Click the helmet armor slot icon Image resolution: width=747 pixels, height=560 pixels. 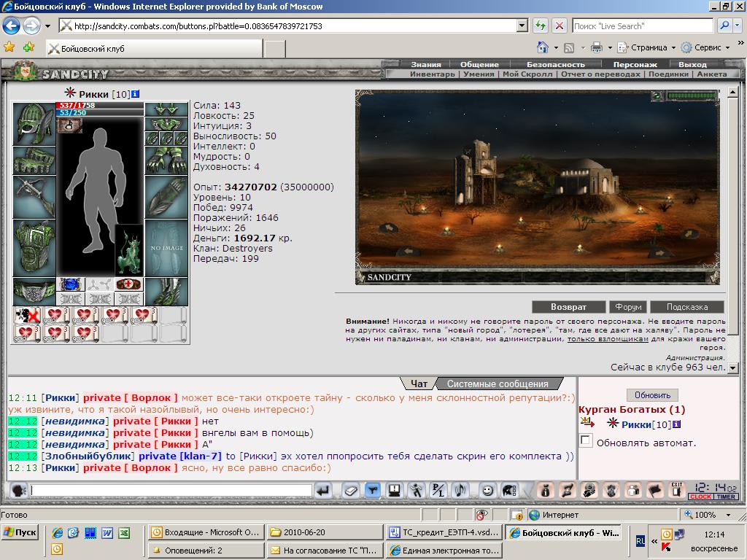pos(34,123)
